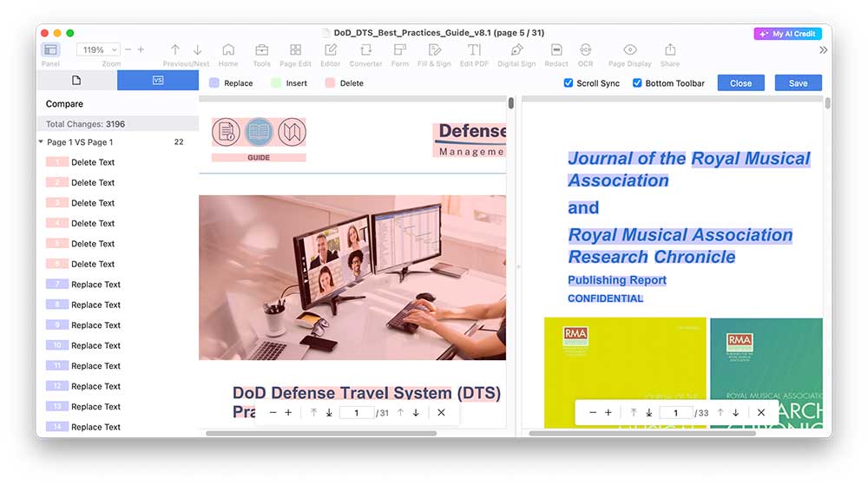This screenshot has height=485, width=868.
Task: Click the Share icon
Action: [670, 50]
